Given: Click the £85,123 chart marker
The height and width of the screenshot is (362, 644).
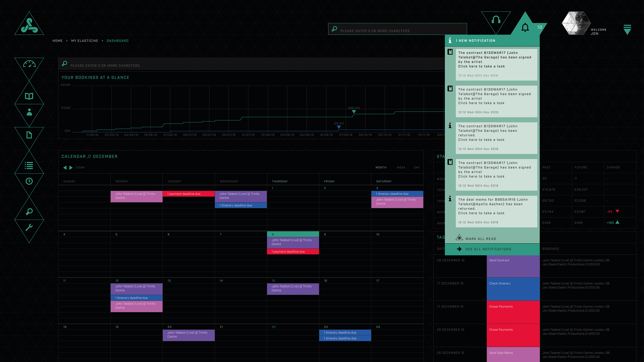Looking at the screenshot, I should pos(354,112).
